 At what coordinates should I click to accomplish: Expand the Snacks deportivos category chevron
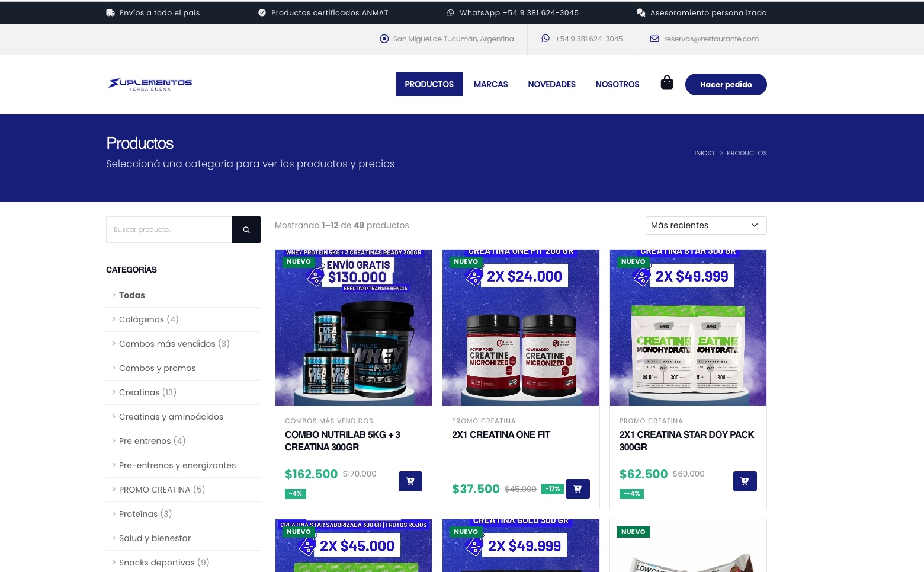(114, 562)
